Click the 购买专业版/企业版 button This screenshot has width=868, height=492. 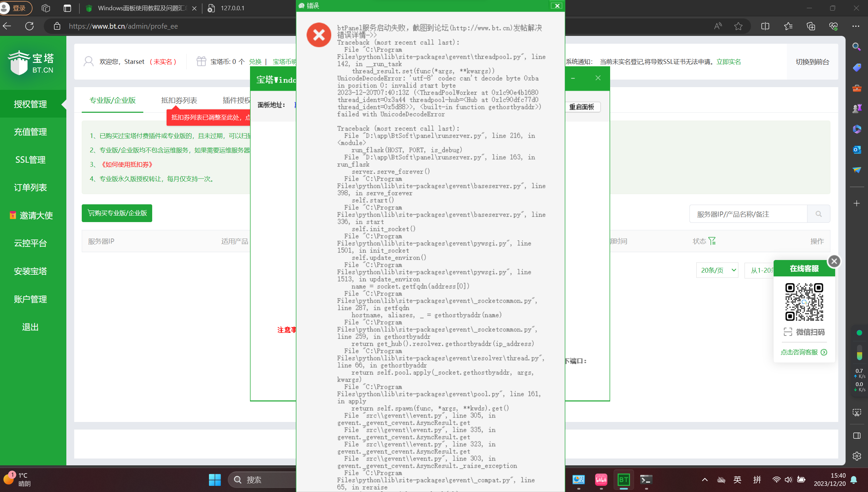point(117,213)
